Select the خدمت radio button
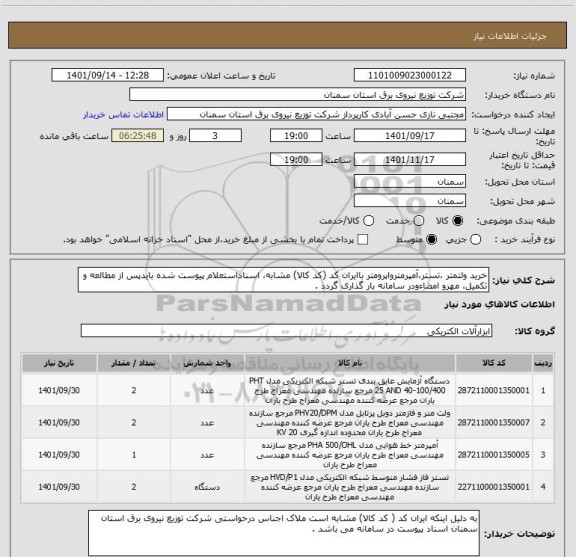Image resolution: width=576 pixels, height=557 pixels. coord(418,221)
